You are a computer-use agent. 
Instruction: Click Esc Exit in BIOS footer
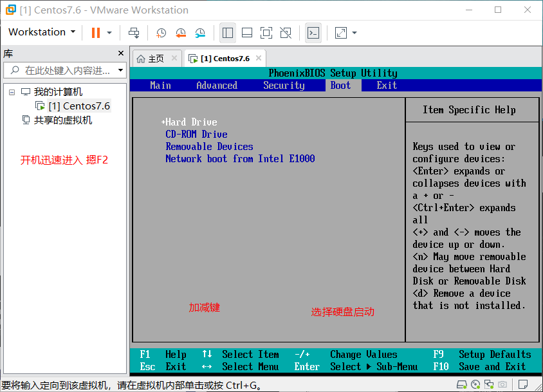coord(163,367)
